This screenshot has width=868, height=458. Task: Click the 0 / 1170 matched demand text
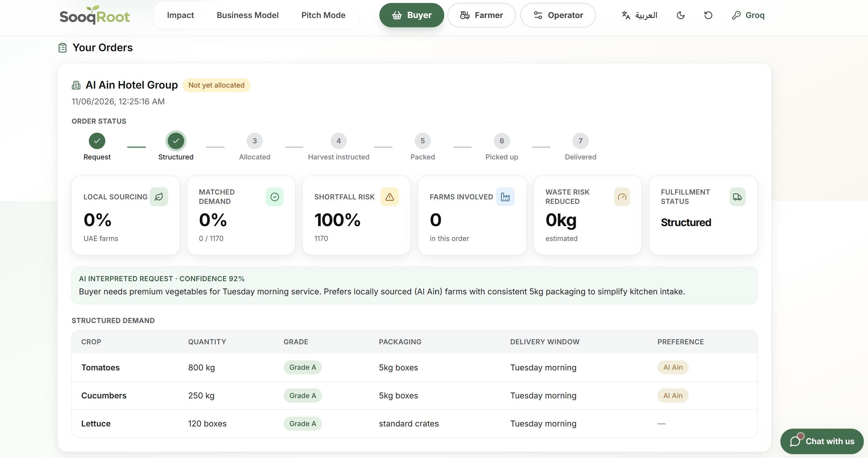[211, 238]
